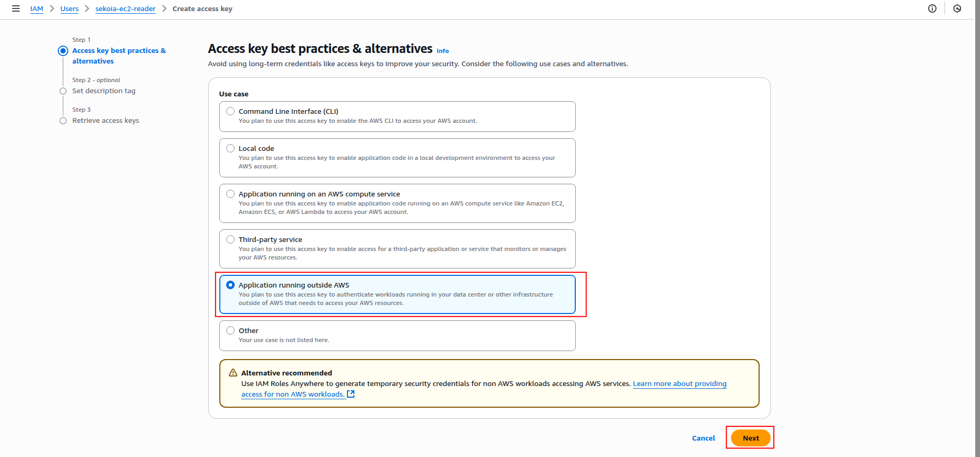
Task: Select Command Line Interface (CLI) radio option
Action: coord(230,111)
